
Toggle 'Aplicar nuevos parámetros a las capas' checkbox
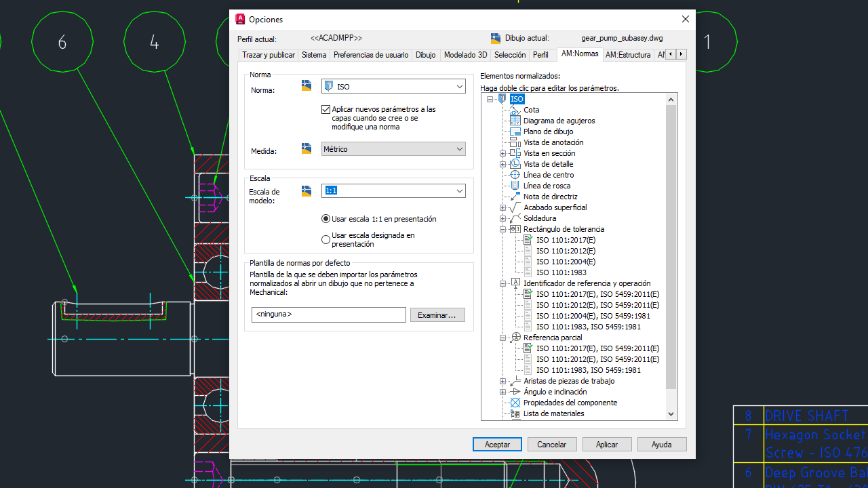click(x=325, y=109)
